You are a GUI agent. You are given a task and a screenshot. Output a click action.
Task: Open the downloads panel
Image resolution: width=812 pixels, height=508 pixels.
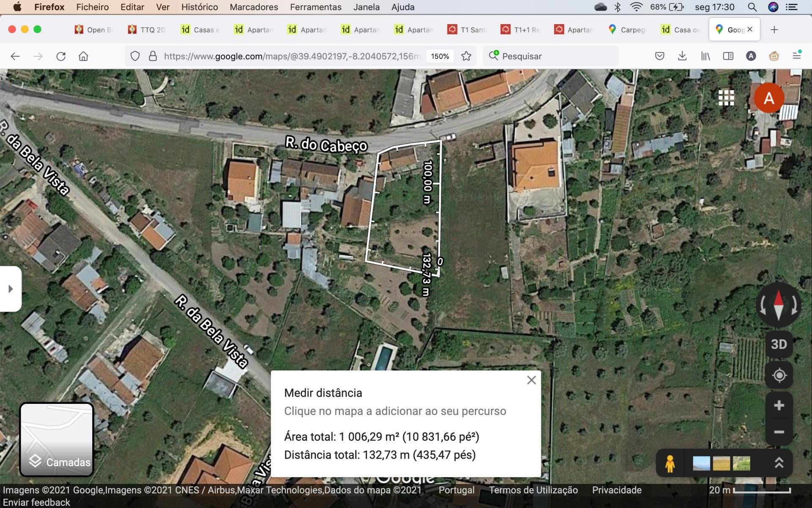[x=682, y=56]
